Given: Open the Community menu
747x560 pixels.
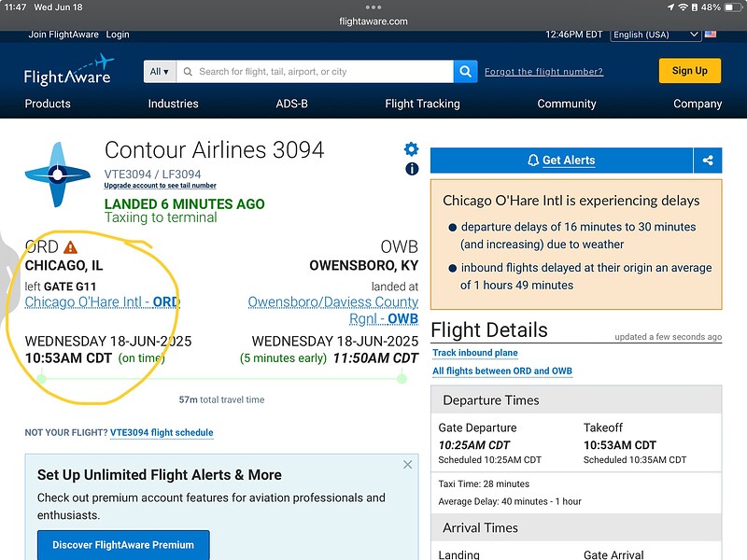Looking at the screenshot, I should click(x=567, y=104).
